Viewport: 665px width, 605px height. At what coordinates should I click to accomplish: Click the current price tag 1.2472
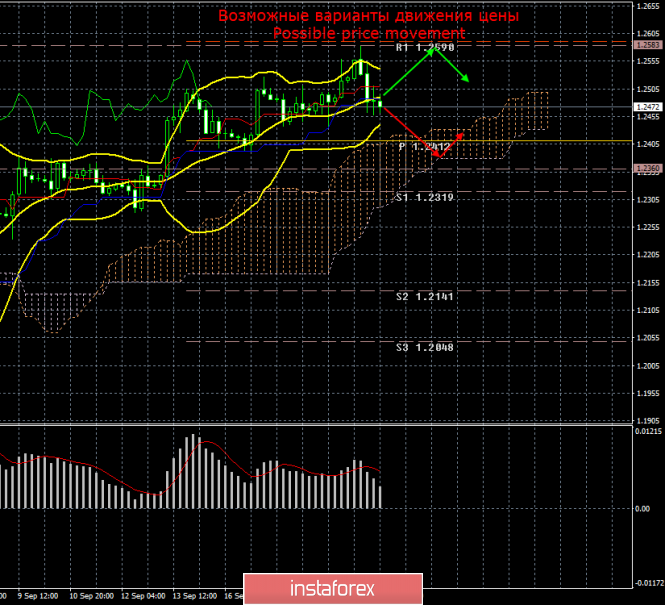pyautogui.click(x=647, y=106)
